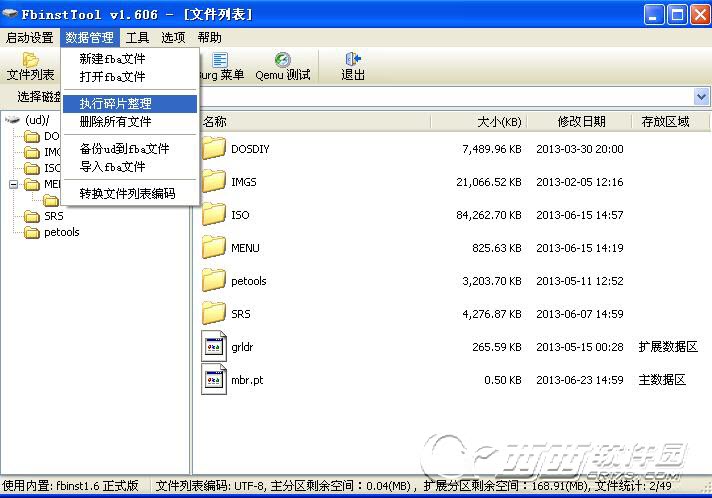Select the DOSDIY folder icon in file list
The width and height of the screenshot is (712, 498).
tap(213, 149)
